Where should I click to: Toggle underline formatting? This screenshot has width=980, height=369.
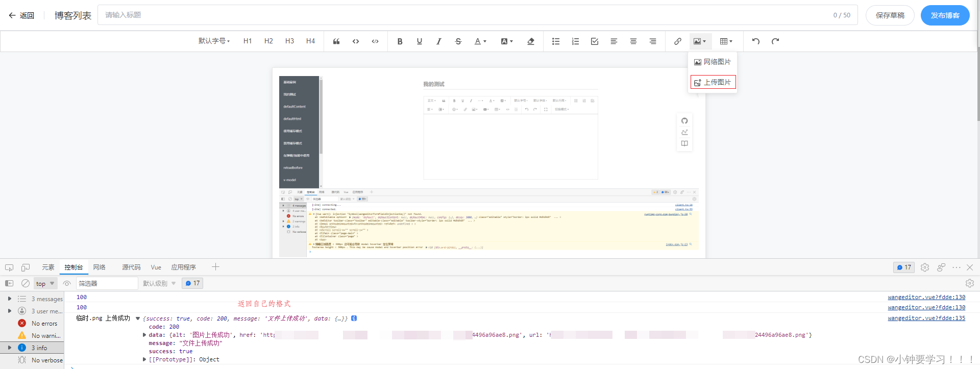point(420,41)
